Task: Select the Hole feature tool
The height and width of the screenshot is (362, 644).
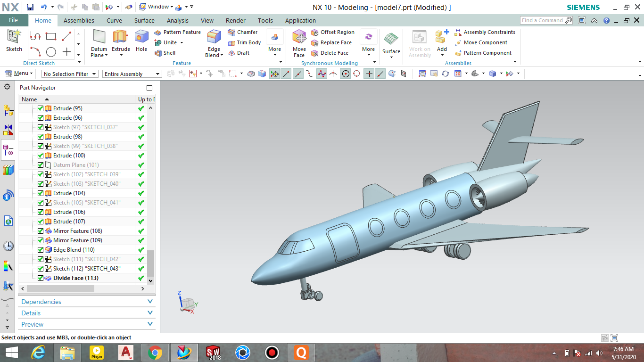Action: click(x=141, y=41)
